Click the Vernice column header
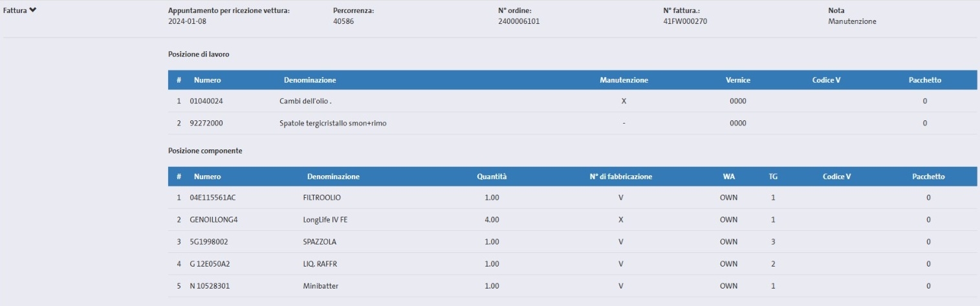The height and width of the screenshot is (306, 980). [737, 80]
